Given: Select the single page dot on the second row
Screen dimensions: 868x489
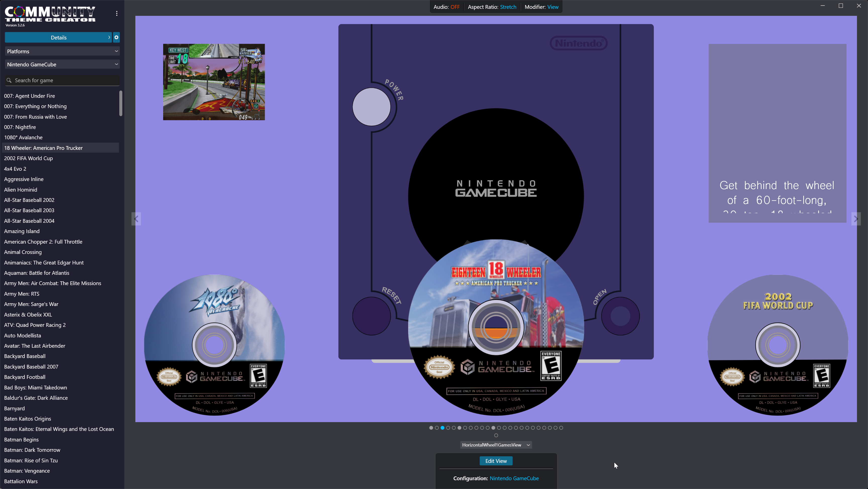Looking at the screenshot, I should [496, 435].
